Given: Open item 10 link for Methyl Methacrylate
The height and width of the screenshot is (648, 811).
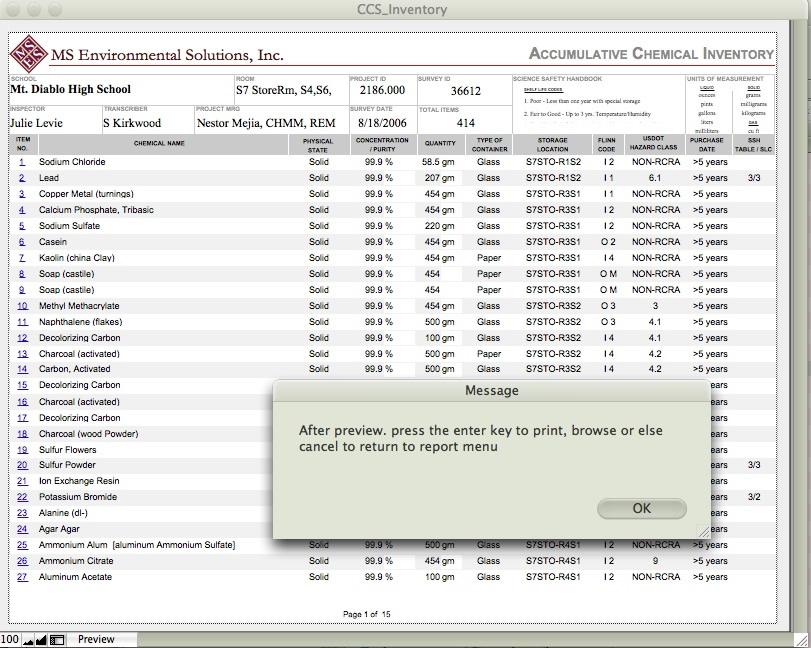Looking at the screenshot, I should point(22,306).
